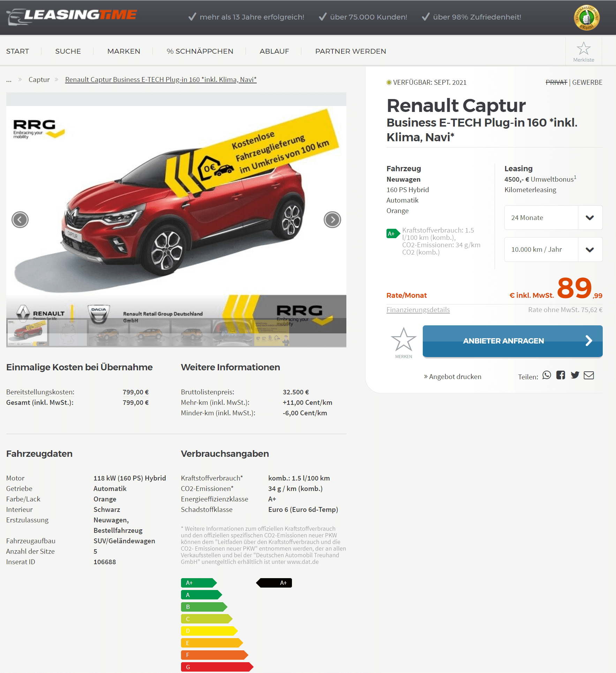616x673 pixels.
Task: Switch to GEWERBE leasing option
Action: 587,82
